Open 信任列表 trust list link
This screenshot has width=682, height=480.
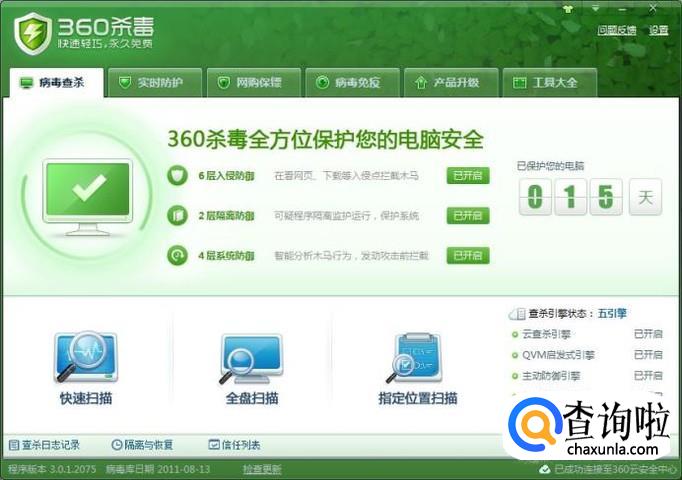coord(241,445)
